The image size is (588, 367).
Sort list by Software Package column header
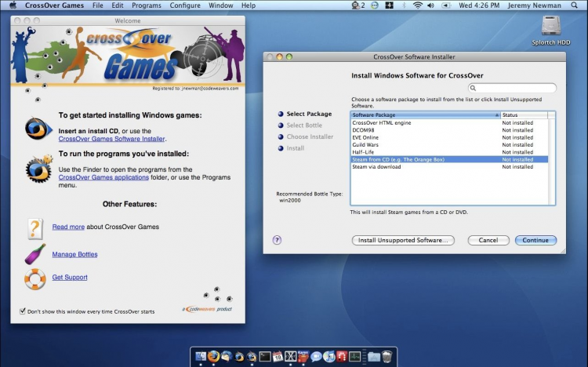click(x=423, y=114)
